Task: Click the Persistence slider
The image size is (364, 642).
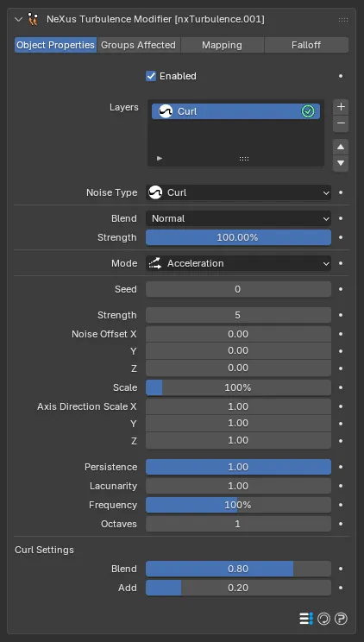Action: pyautogui.click(x=238, y=467)
